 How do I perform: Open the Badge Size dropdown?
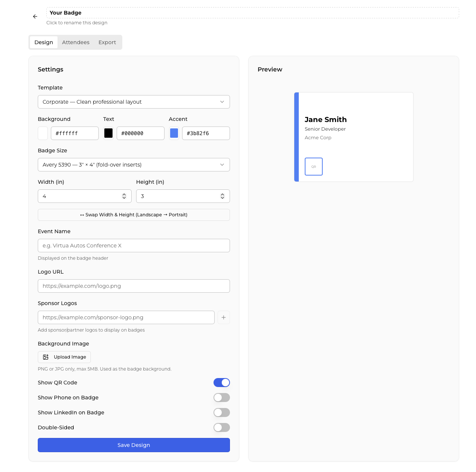pyautogui.click(x=134, y=165)
